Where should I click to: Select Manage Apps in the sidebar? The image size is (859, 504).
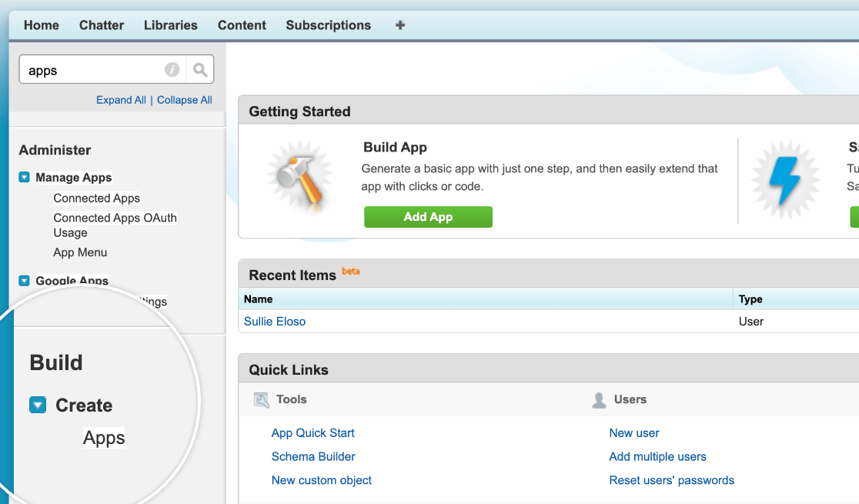click(x=73, y=178)
